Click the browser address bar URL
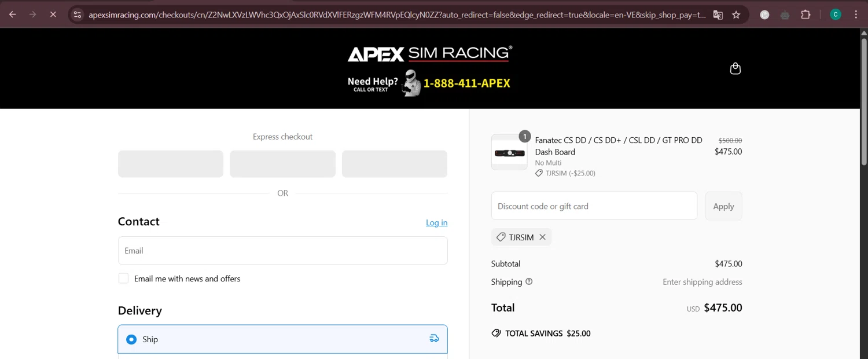 click(x=397, y=15)
